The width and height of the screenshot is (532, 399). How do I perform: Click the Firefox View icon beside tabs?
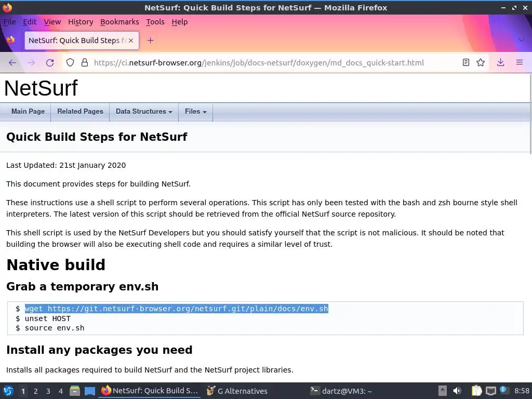[10, 41]
